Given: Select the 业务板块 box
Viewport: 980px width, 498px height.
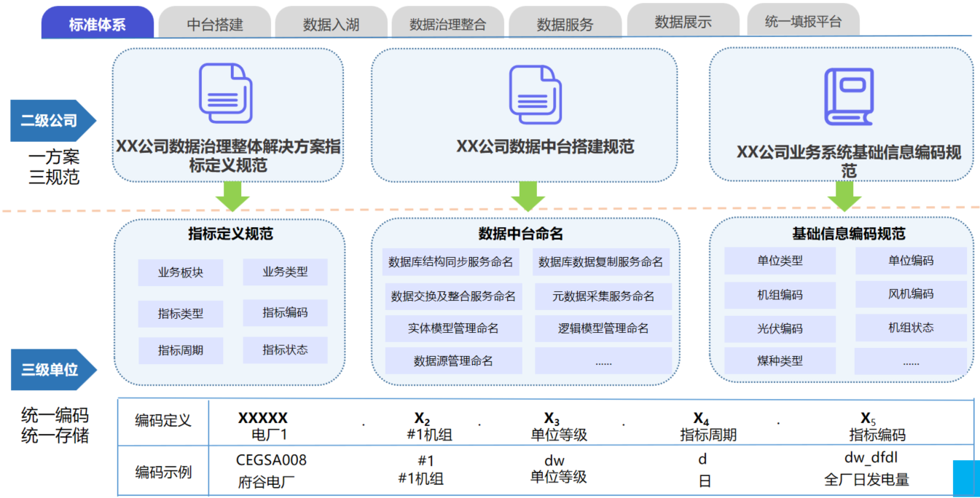Looking at the screenshot, I should pos(181,272).
